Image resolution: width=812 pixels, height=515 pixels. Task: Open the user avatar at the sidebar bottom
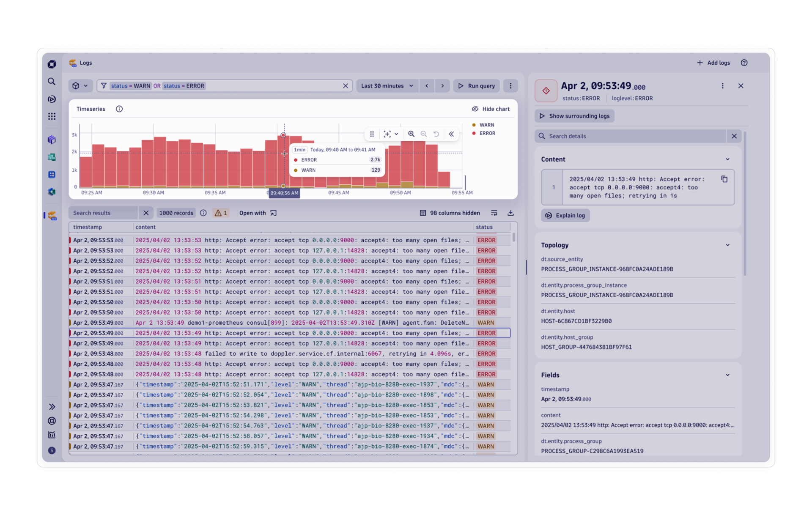click(52, 451)
